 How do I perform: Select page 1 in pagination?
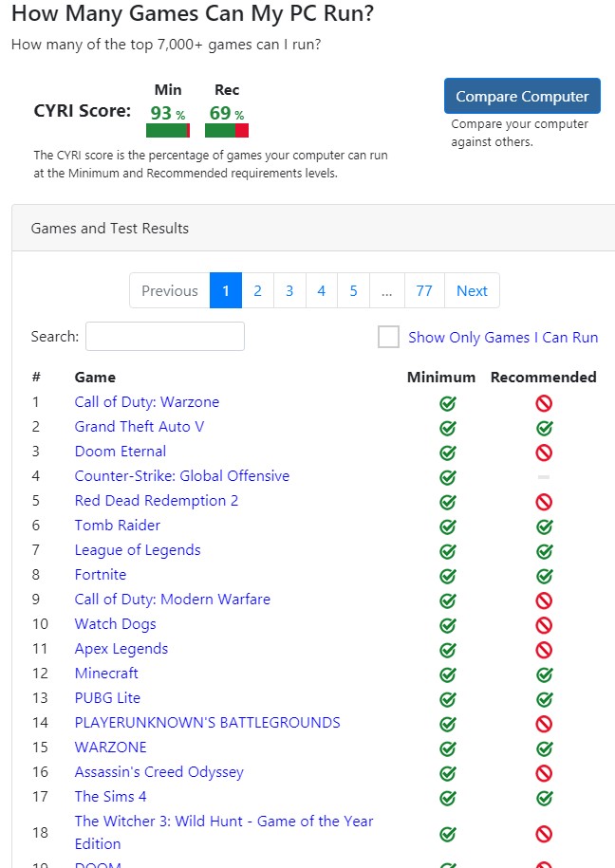[226, 290]
